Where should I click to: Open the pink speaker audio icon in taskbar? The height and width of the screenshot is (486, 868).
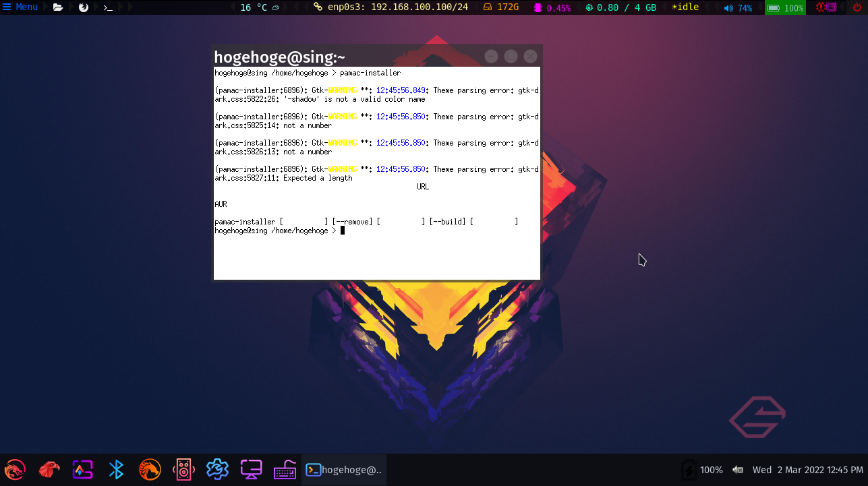(183, 469)
